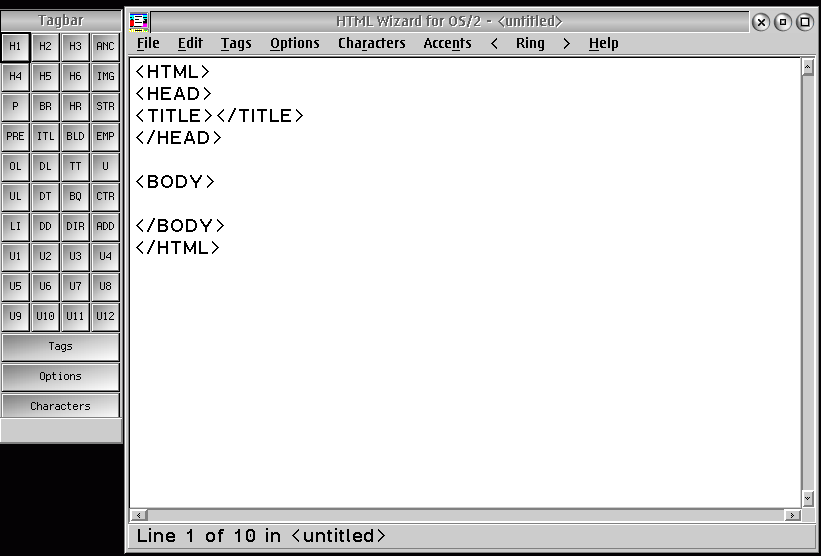This screenshot has height=556, width=821.
Task: Open the HTML Wizard system menu icon
Action: pyautogui.click(x=139, y=22)
